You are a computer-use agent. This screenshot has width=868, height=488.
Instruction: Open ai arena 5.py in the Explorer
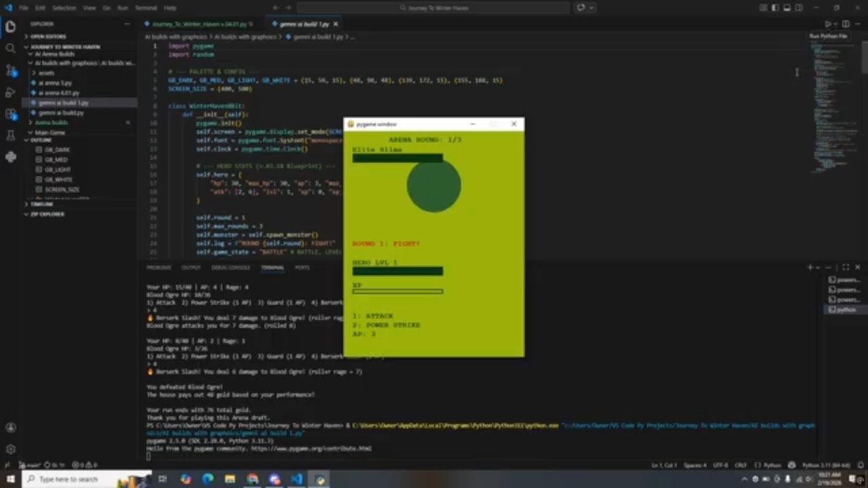(x=54, y=83)
